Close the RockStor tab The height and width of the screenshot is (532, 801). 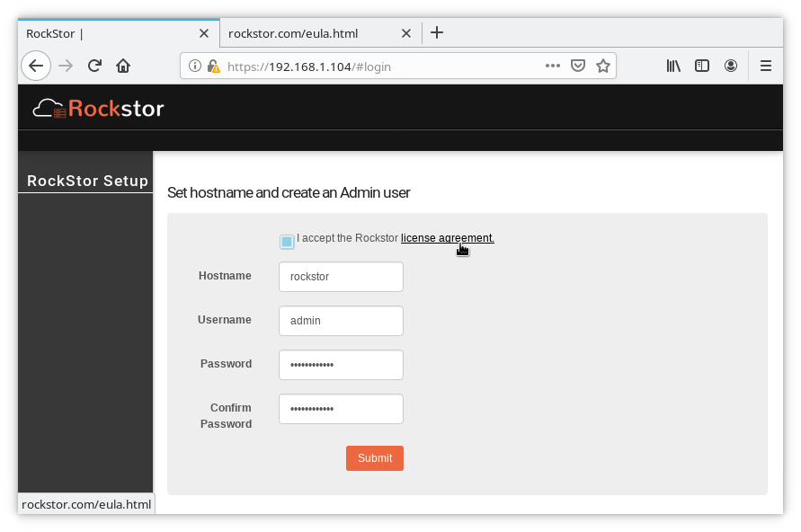[204, 33]
